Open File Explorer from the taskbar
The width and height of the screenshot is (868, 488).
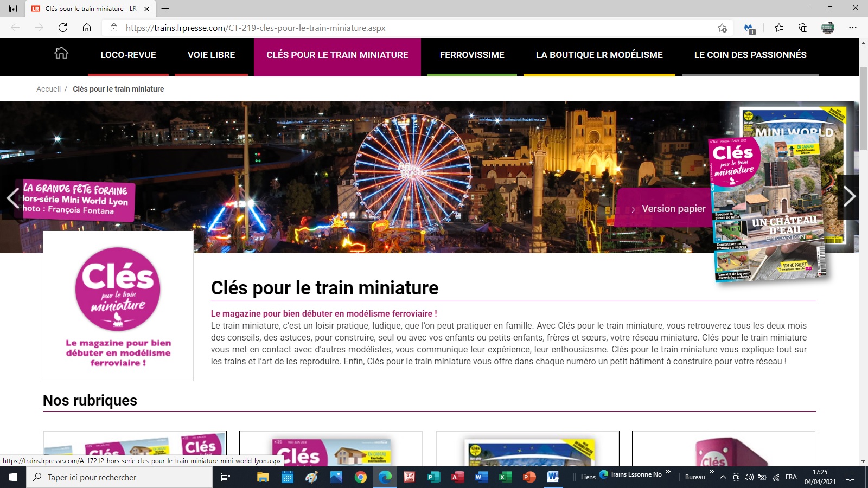(263, 477)
